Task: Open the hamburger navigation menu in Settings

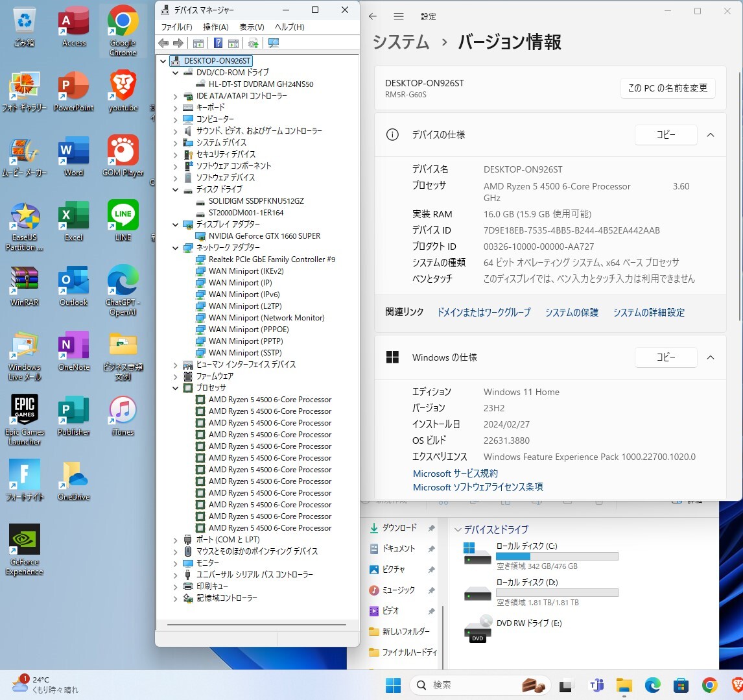Action: [399, 17]
